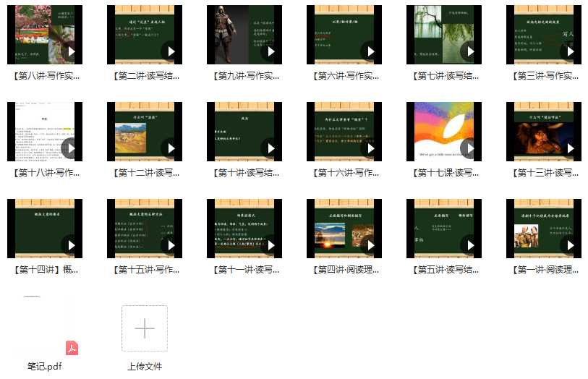Play the 第四讲 video

(x=370, y=245)
